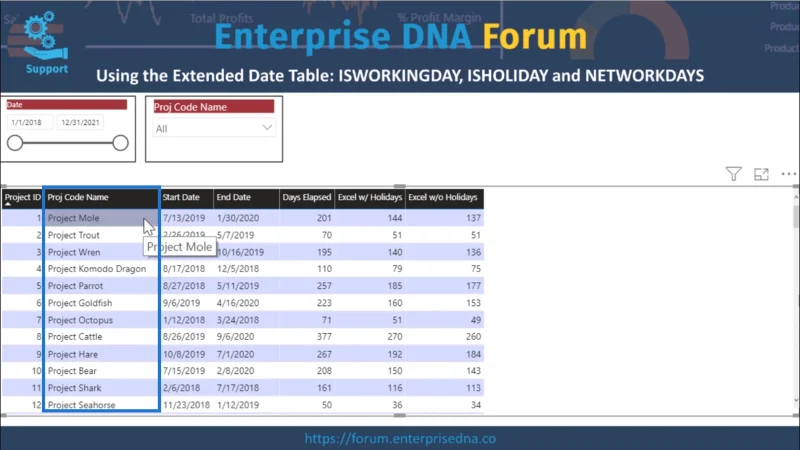Click start date 9/6/2019

coord(181,303)
